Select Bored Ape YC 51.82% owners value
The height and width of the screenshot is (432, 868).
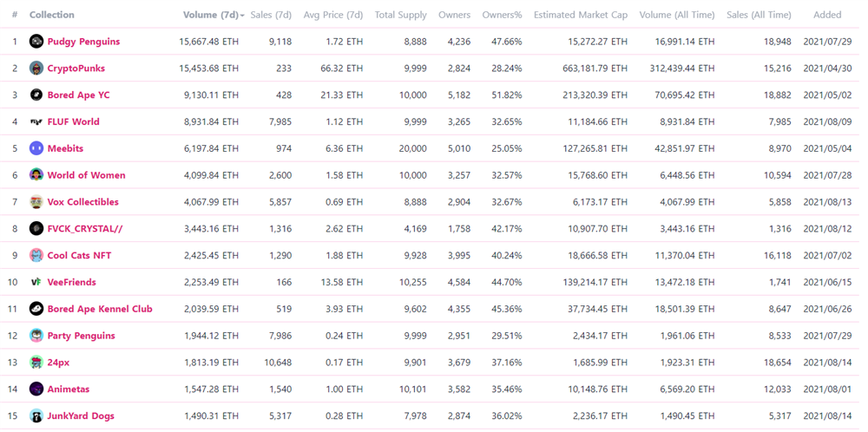507,95
